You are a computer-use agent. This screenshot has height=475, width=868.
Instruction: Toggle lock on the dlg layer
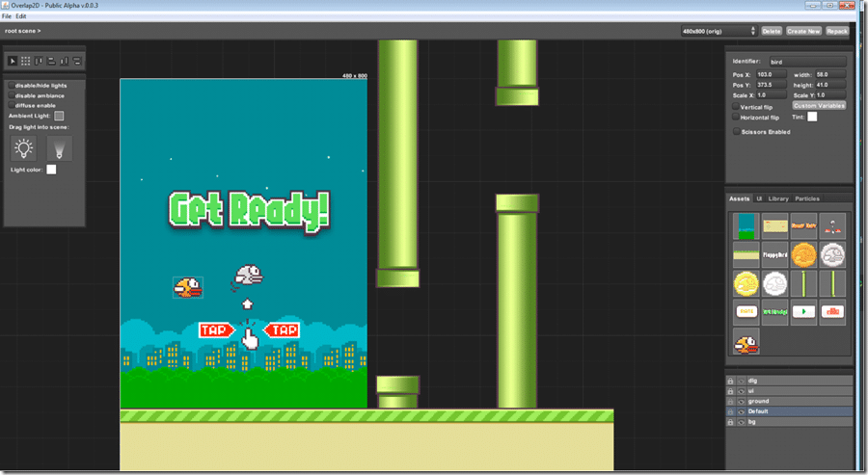[730, 381]
